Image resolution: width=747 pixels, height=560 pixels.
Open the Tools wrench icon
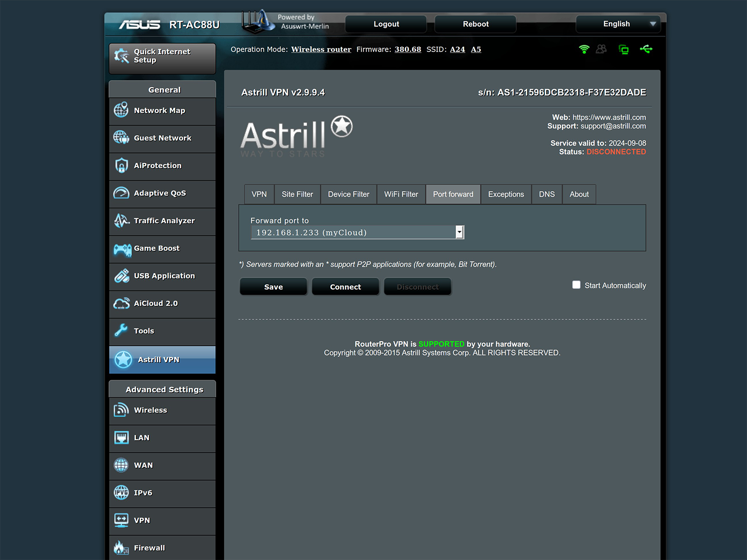coord(121,330)
